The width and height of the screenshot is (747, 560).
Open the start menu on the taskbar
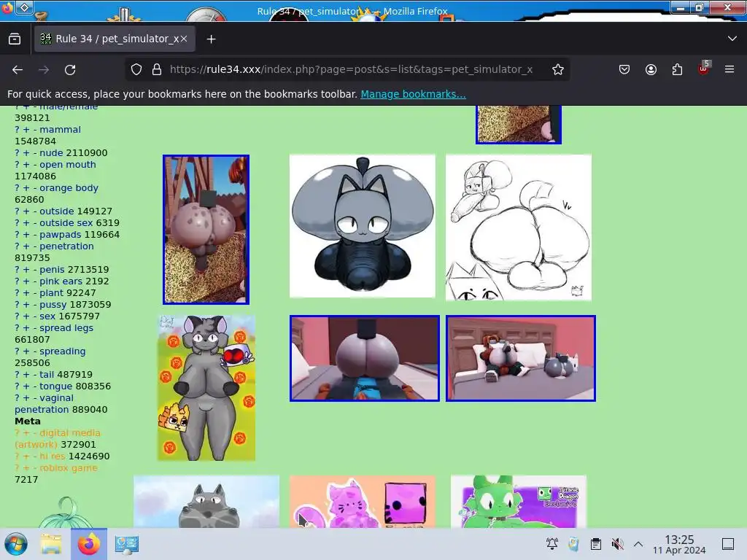click(16, 544)
